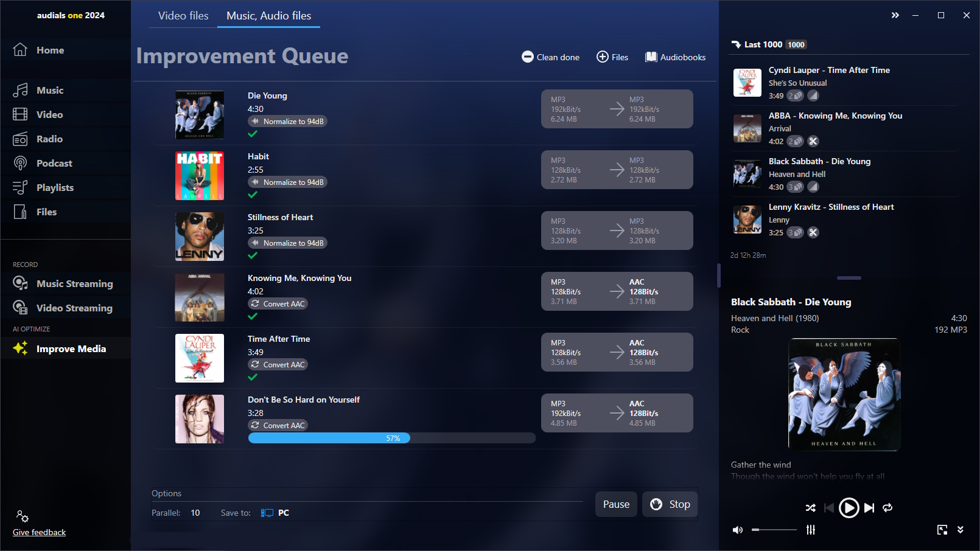
Task: Expand the Last 1000 list header
Action: point(768,44)
